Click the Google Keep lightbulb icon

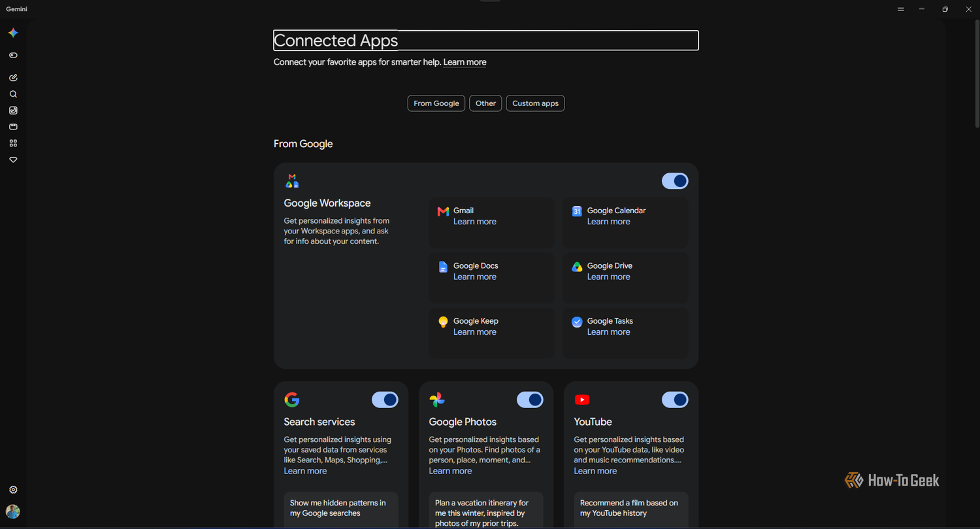pos(443,322)
